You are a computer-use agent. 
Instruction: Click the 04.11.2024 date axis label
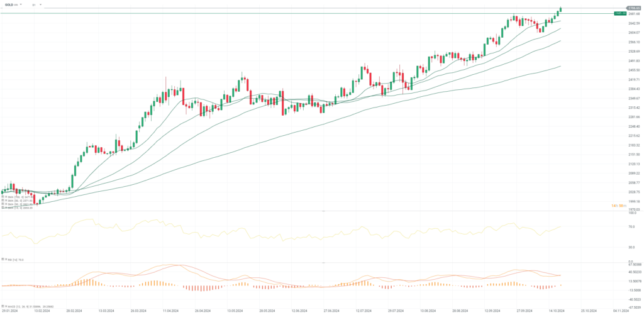point(619,311)
